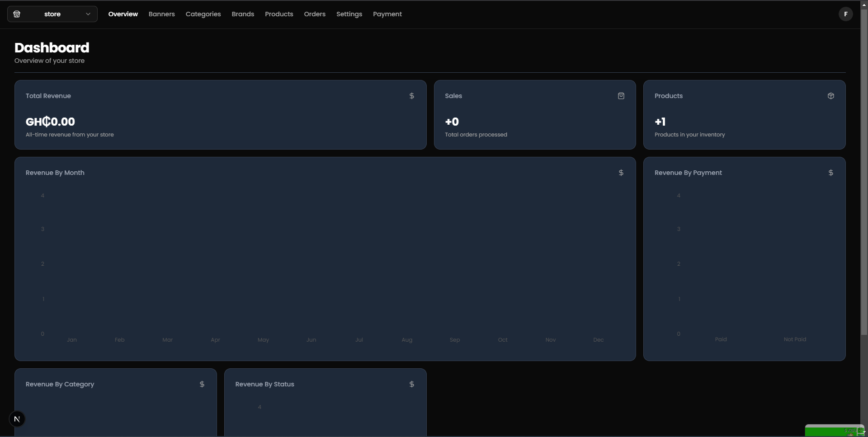Click dollar icon on Revenue By Payment
Image resolution: width=868 pixels, height=437 pixels.
click(831, 173)
